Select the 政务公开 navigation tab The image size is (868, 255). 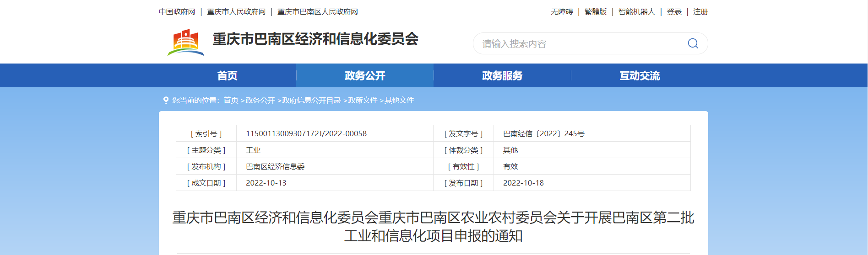[x=365, y=75]
